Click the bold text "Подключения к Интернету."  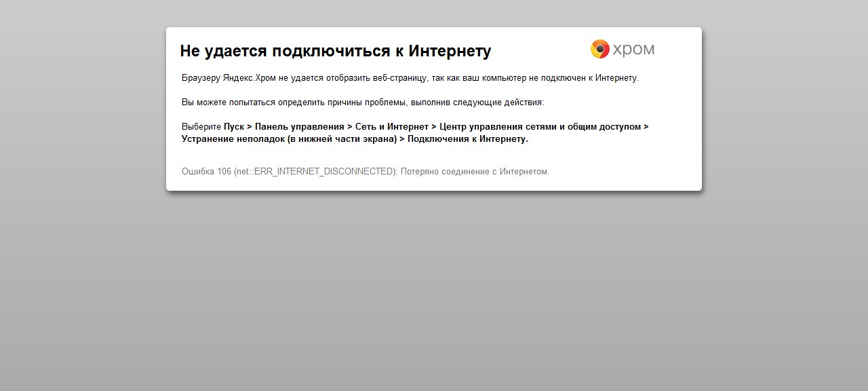pos(468,139)
